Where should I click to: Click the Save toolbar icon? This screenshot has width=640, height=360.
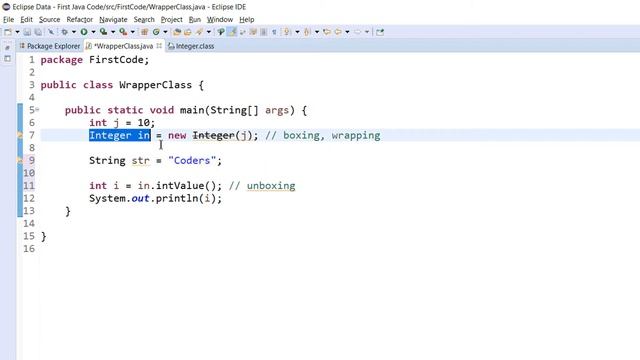(27, 32)
